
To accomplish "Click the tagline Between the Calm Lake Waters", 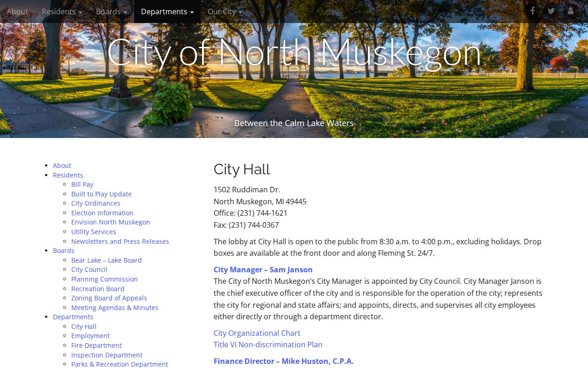I will 294,123.
